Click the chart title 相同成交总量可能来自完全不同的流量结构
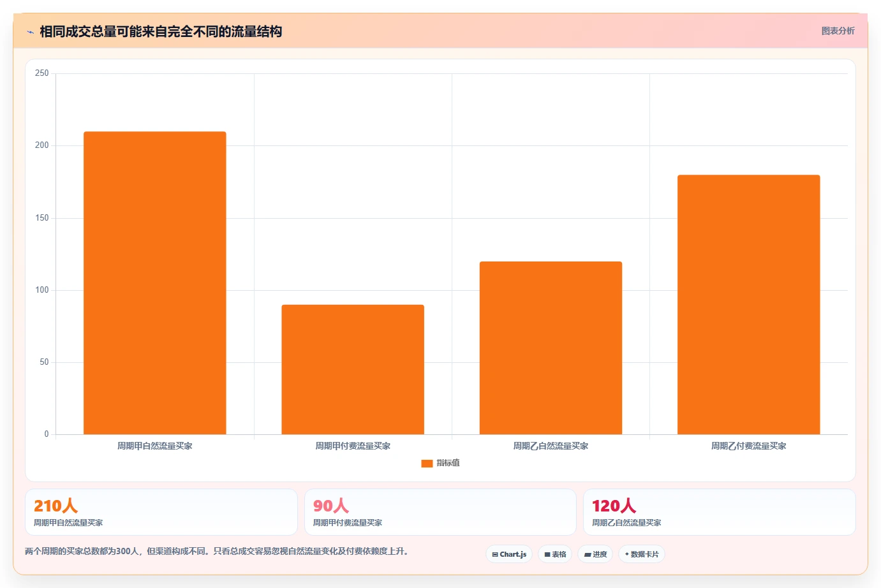Viewport: 881px width, 588px height. pos(161,32)
